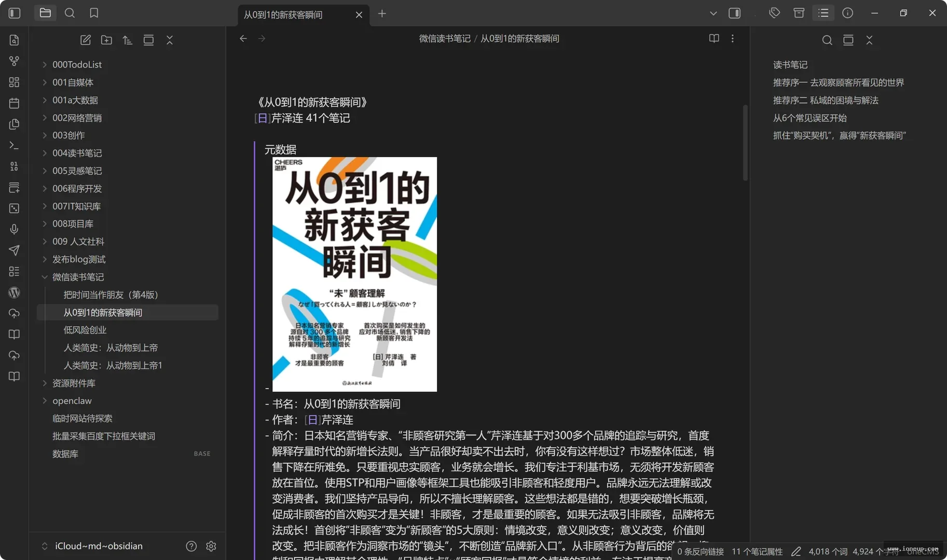Change file sort order icon
Image resolution: width=947 pixels, height=560 pixels.
[x=128, y=40]
